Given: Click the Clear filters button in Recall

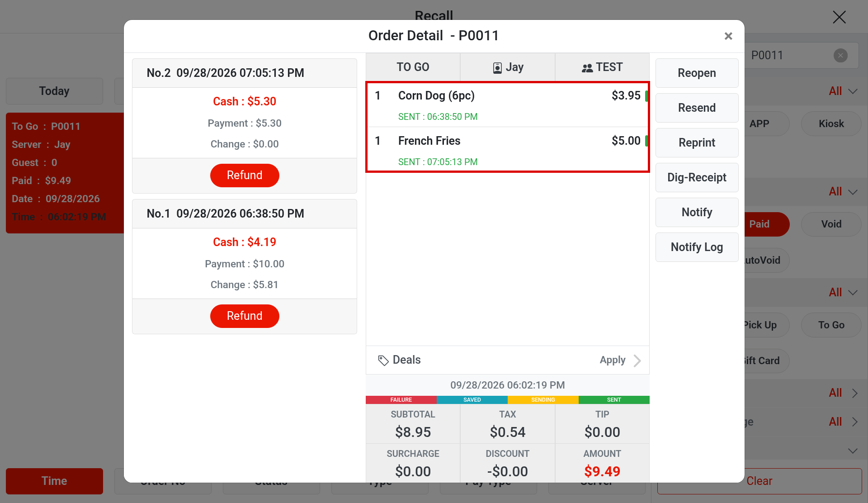Looking at the screenshot, I should (x=759, y=481).
